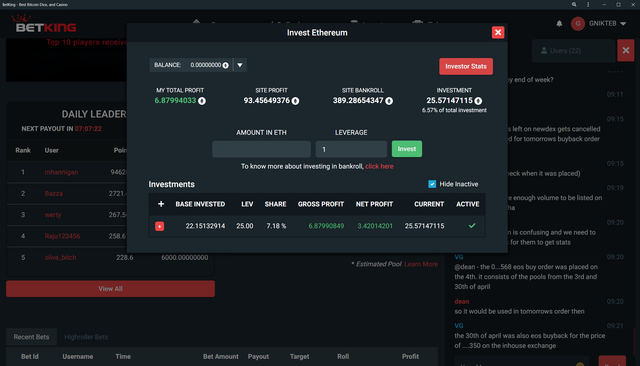The height and width of the screenshot is (366, 640).
Task: Click the Invest green button
Action: pos(407,149)
